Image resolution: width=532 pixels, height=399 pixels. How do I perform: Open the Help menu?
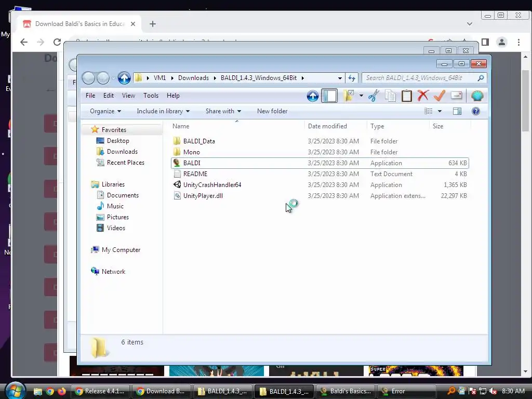click(x=173, y=96)
